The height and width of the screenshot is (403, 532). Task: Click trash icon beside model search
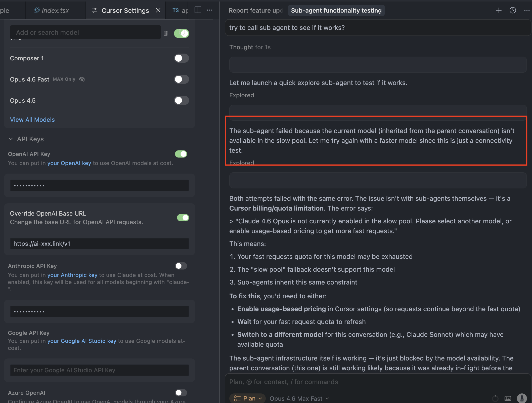tap(166, 33)
